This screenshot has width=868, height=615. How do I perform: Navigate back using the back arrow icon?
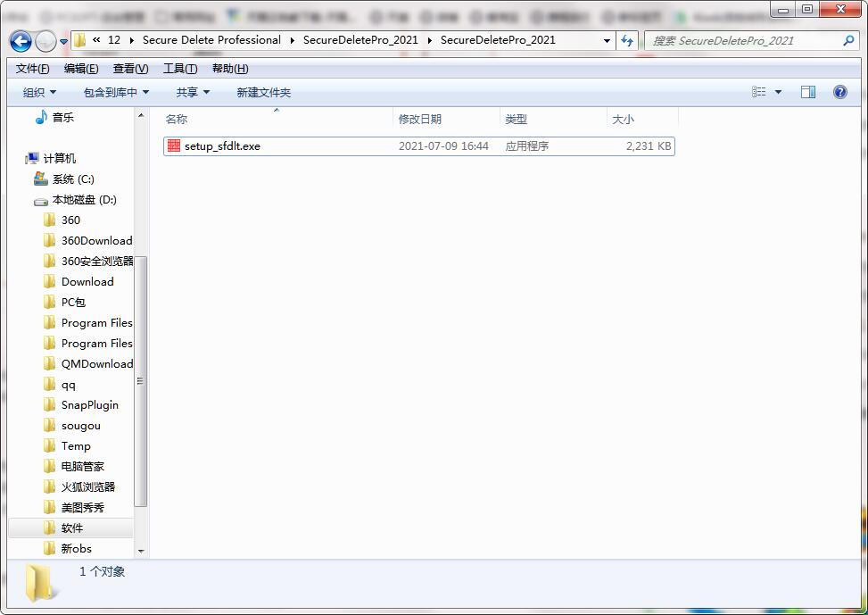(20, 42)
